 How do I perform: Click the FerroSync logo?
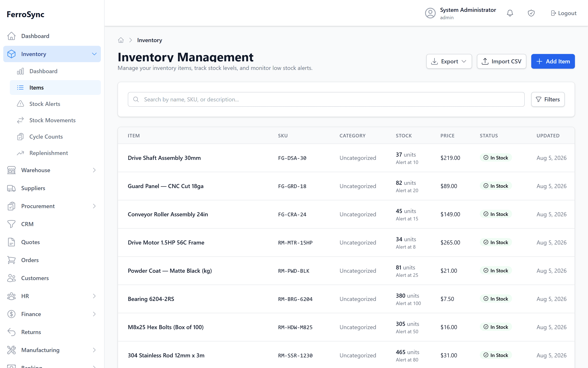[x=26, y=14]
